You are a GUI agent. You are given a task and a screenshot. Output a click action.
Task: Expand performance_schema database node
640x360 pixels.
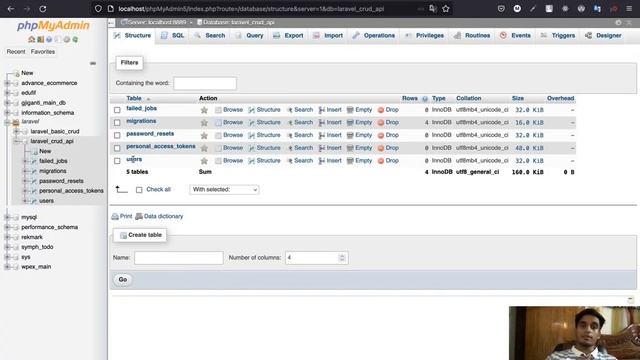(7, 227)
